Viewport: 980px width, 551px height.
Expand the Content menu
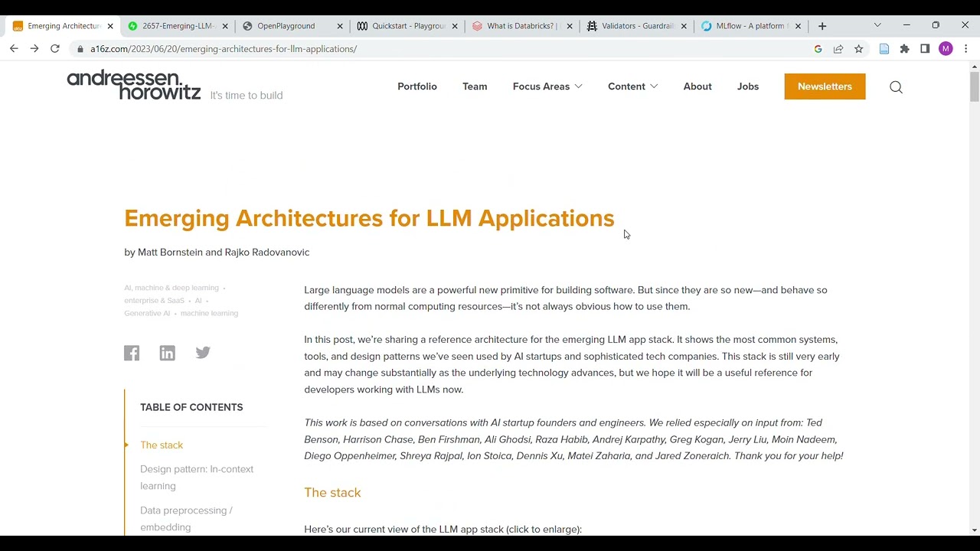click(x=632, y=86)
